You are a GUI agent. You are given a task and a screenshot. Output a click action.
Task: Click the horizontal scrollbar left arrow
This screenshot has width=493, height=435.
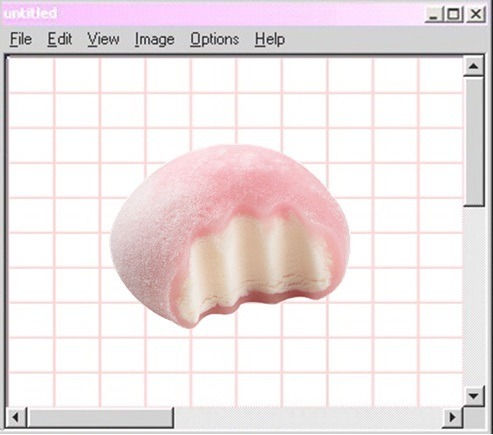pyautogui.click(x=16, y=417)
